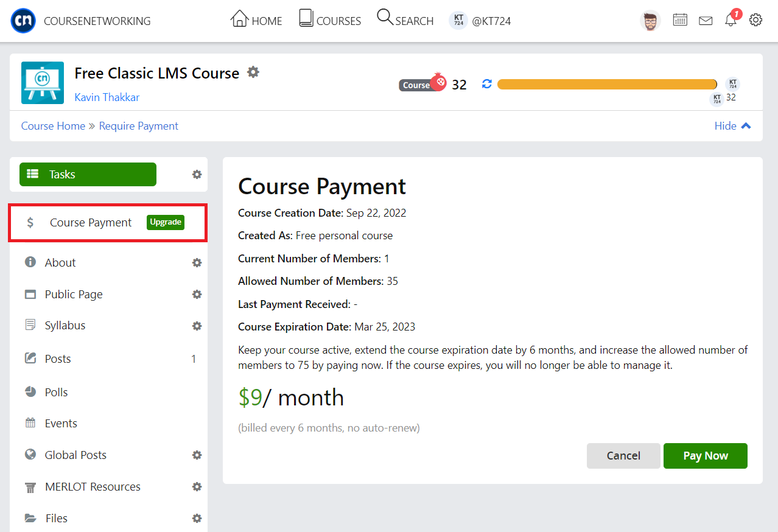Image resolution: width=778 pixels, height=532 pixels.
Task: Click the Cancel button
Action: tap(623, 456)
